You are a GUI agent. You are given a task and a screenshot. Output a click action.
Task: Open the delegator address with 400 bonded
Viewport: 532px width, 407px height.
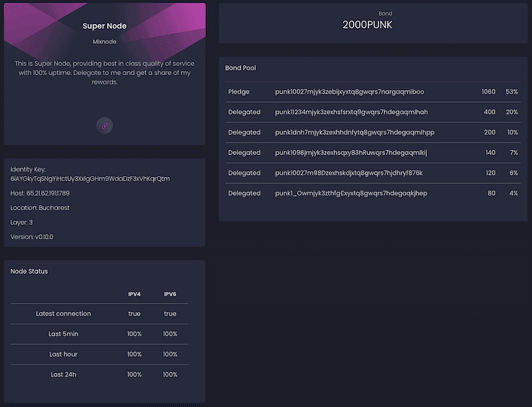[x=351, y=112]
